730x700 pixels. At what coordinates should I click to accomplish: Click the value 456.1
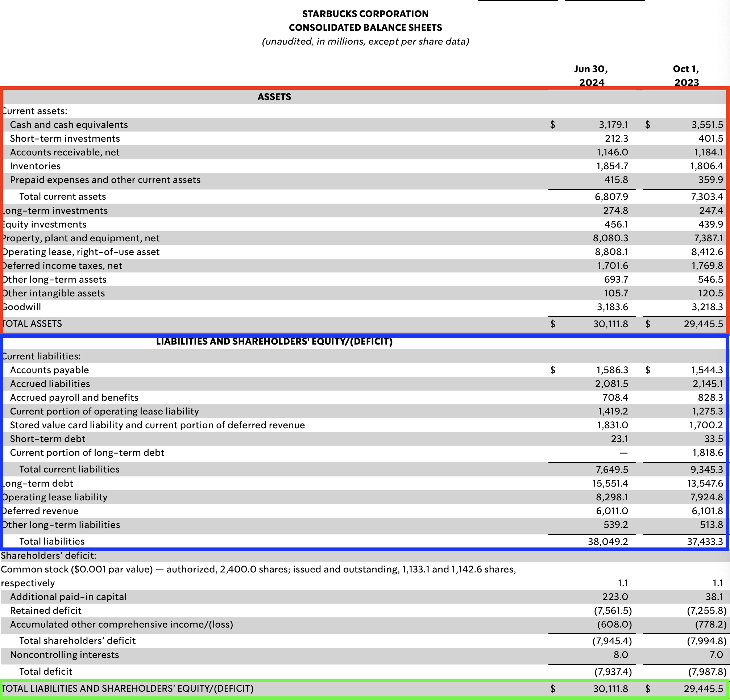tap(617, 225)
